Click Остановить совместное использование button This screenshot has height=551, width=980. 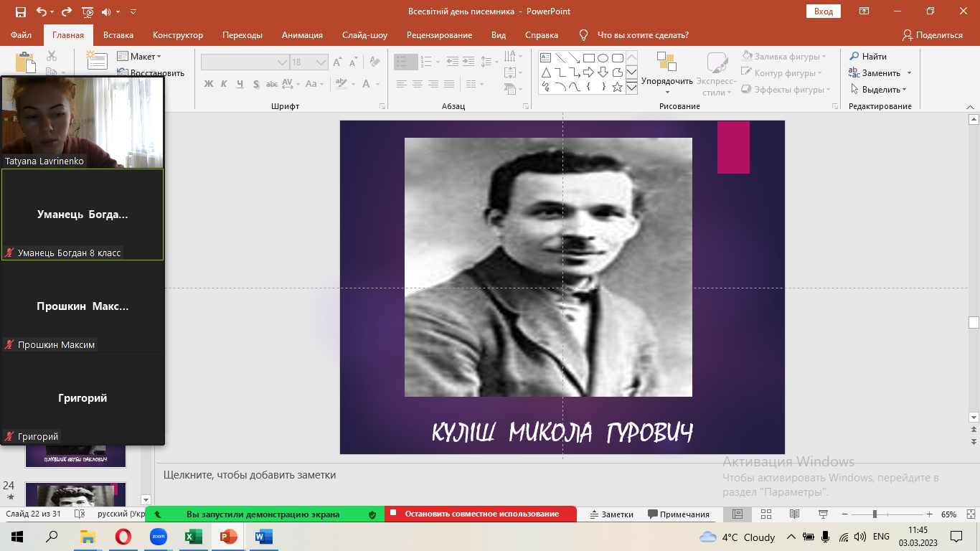pyautogui.click(x=481, y=514)
